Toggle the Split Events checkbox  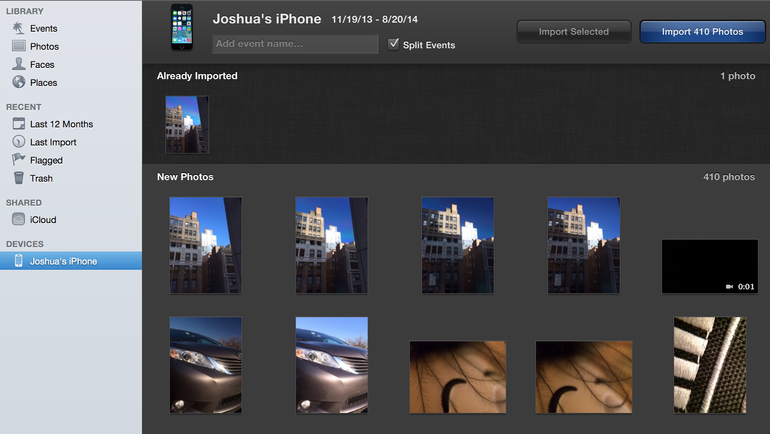click(x=393, y=44)
